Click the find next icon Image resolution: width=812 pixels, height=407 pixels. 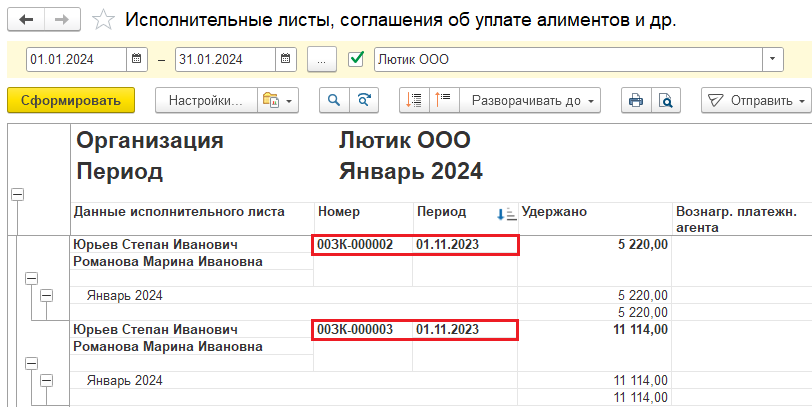pos(364,100)
